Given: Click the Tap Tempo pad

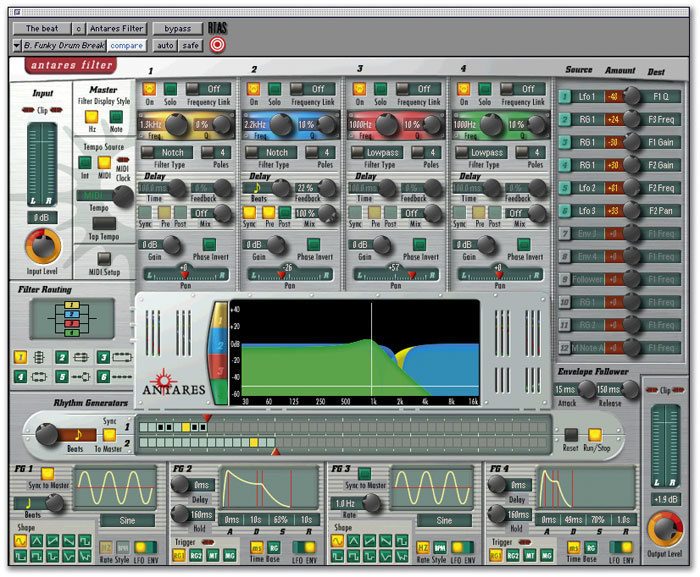Looking at the screenshot, I should 104,223.
